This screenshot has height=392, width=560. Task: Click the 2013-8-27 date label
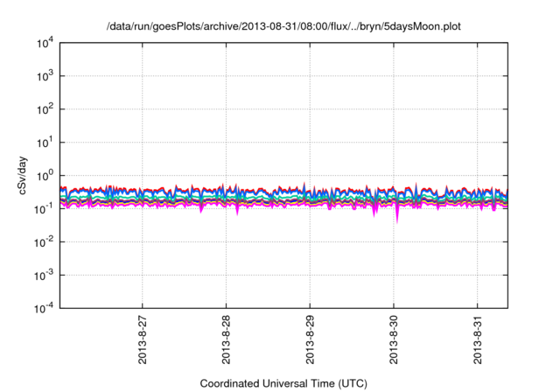click(142, 339)
